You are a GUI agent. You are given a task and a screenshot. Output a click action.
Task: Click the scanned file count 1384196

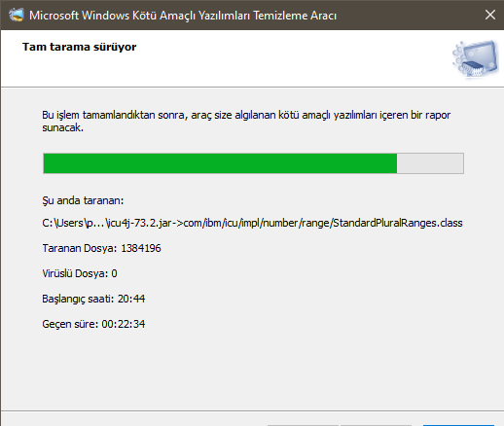(141, 248)
